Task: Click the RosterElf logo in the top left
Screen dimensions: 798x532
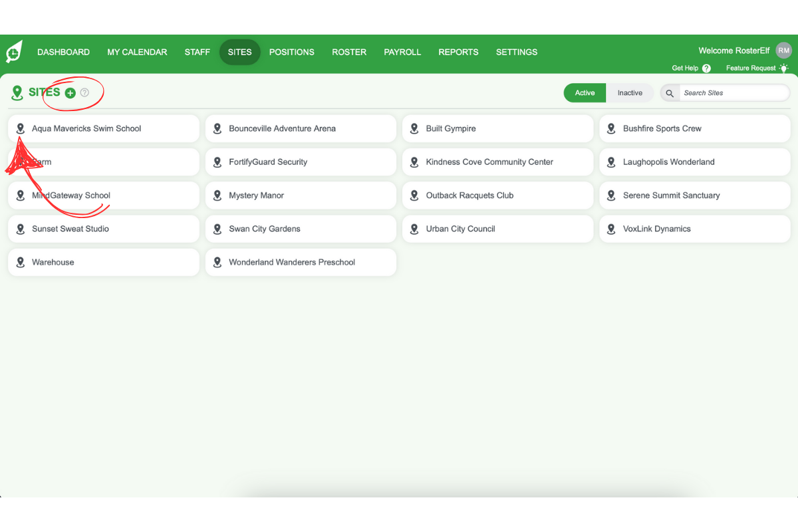Action: 14,51
